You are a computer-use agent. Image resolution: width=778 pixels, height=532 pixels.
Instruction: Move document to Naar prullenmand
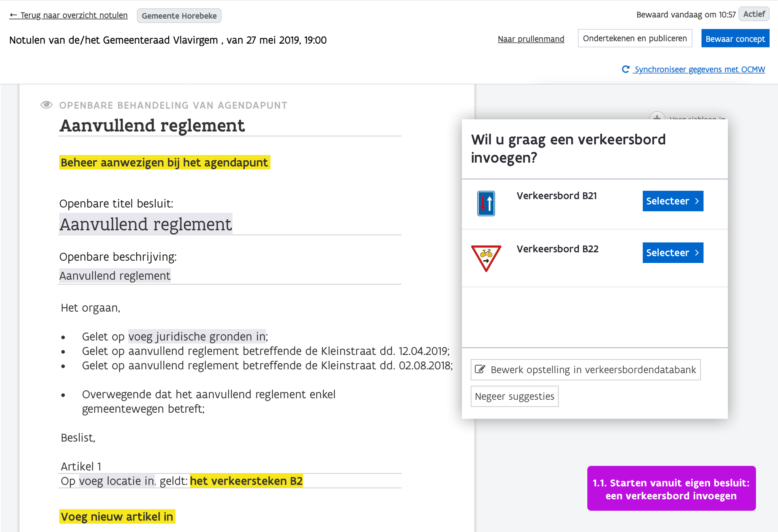click(531, 39)
